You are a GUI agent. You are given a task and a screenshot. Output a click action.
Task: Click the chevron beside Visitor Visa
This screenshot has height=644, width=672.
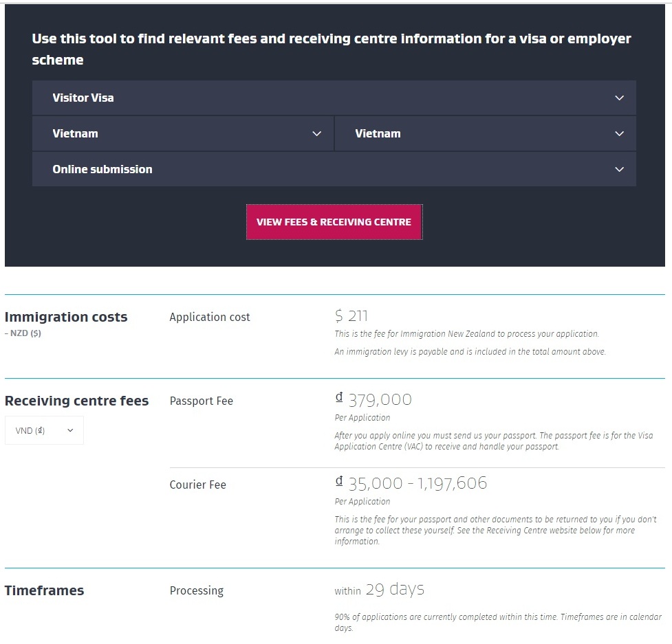[x=619, y=98]
